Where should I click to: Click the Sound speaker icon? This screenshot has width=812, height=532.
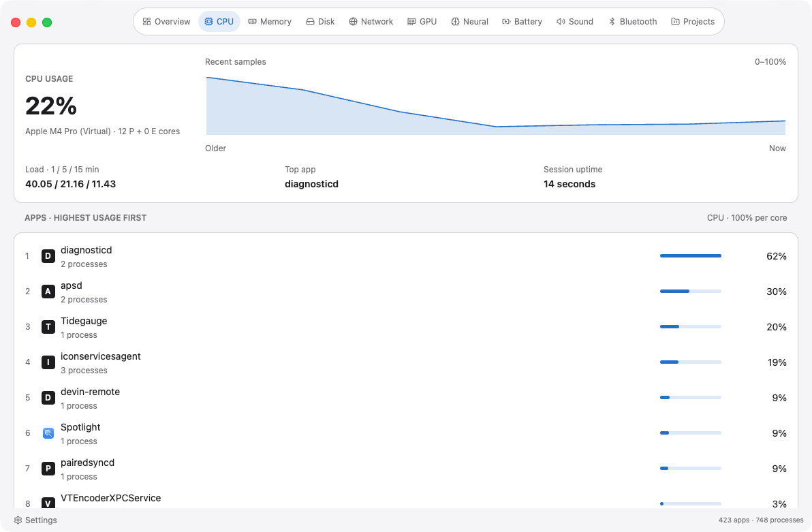[x=561, y=22]
